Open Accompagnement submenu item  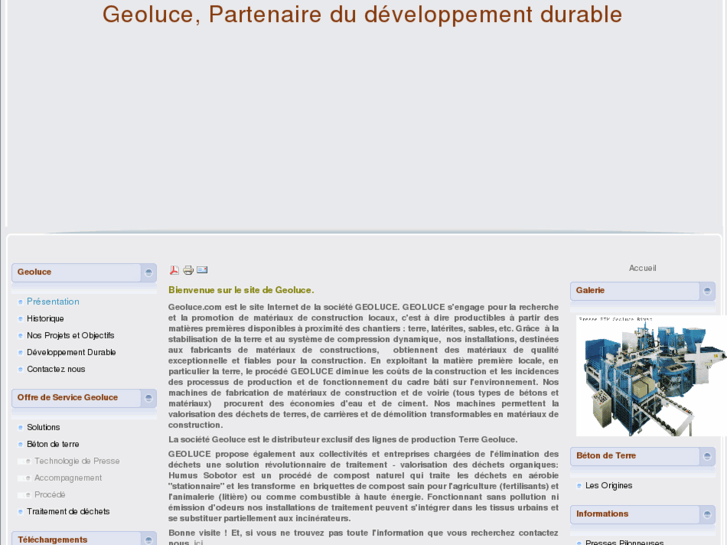(x=68, y=478)
